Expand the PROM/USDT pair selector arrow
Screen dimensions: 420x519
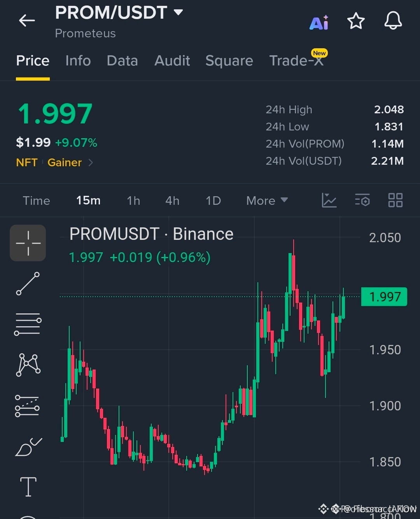pyautogui.click(x=178, y=12)
